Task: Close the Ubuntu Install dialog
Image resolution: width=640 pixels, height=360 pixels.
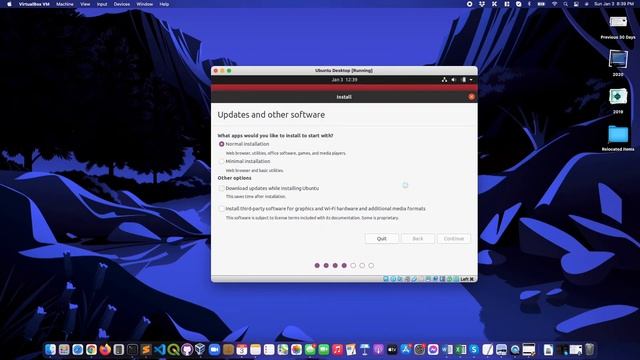Action: pos(471,97)
